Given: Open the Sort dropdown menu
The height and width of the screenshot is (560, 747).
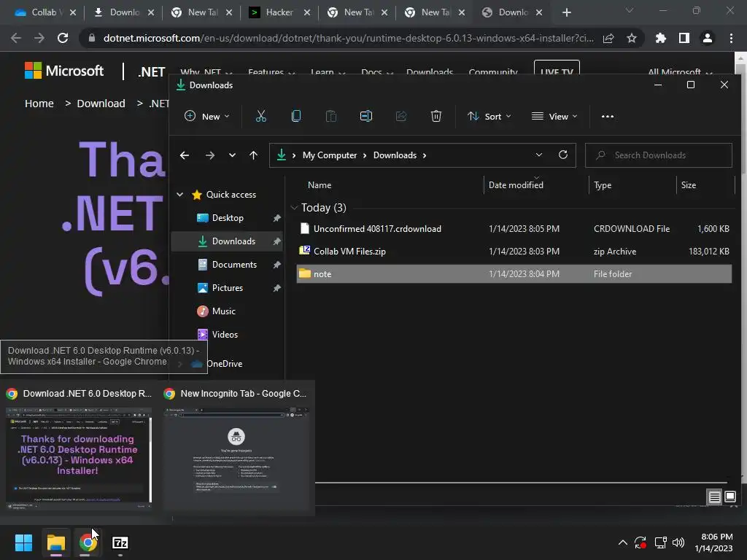Looking at the screenshot, I should 489,116.
